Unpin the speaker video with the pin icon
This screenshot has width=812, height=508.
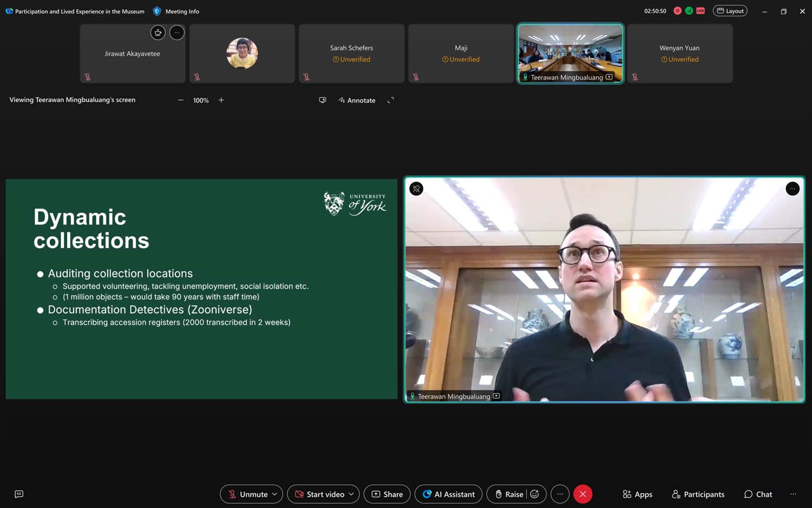point(416,188)
